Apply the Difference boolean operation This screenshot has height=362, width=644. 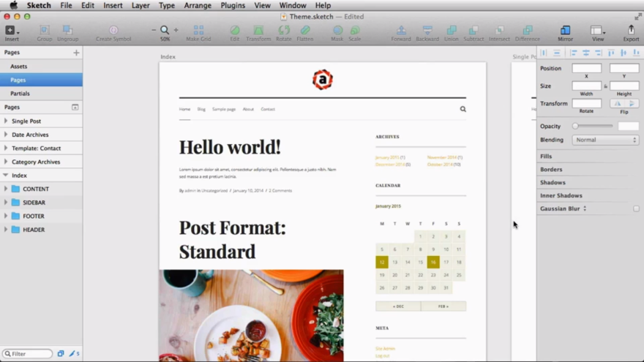(x=528, y=32)
